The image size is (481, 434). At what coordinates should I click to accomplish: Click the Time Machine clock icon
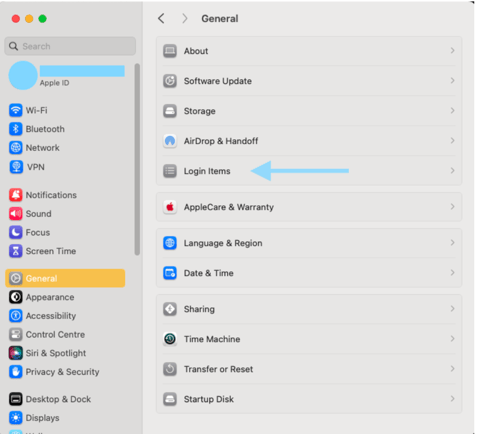click(170, 339)
